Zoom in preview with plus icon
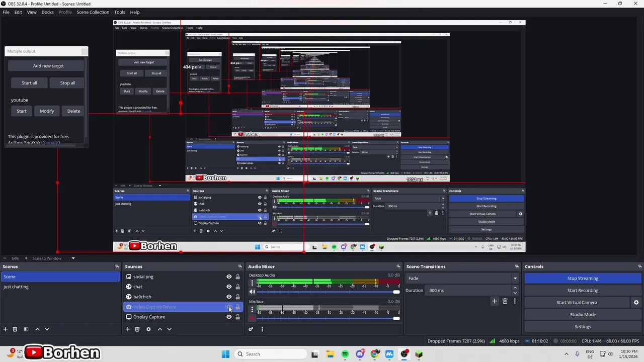Image resolution: width=644 pixels, height=362 pixels. [x=26, y=258]
